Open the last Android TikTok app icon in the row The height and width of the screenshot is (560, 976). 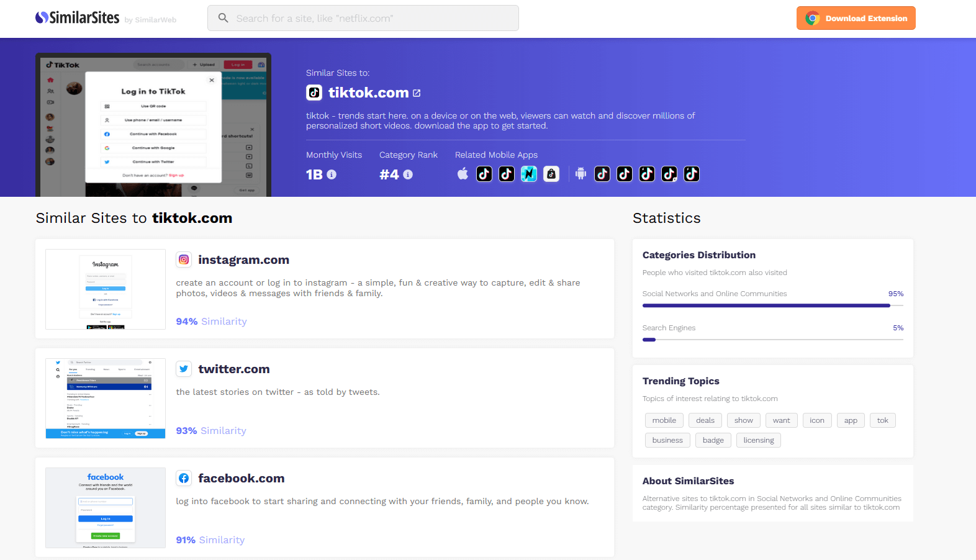click(692, 174)
